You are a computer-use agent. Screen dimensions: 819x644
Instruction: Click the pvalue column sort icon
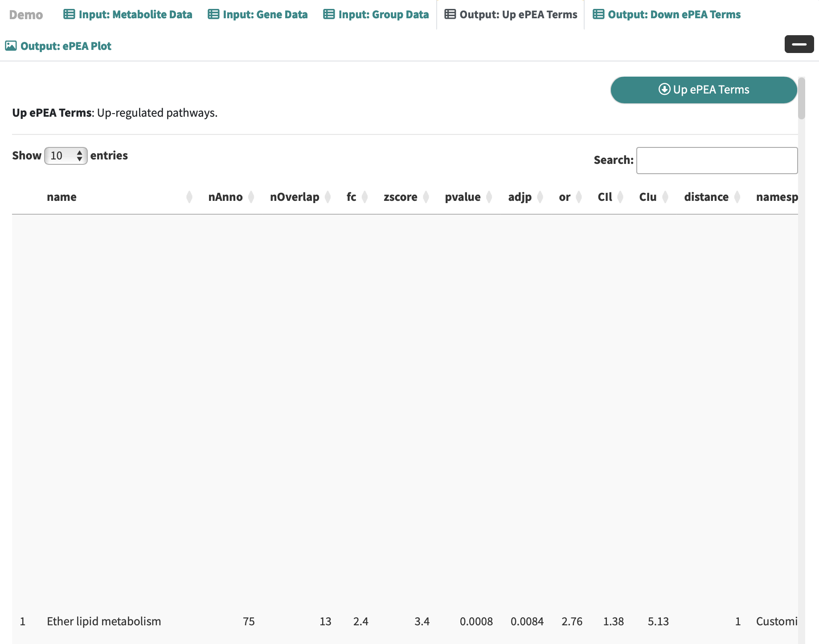tap(489, 197)
